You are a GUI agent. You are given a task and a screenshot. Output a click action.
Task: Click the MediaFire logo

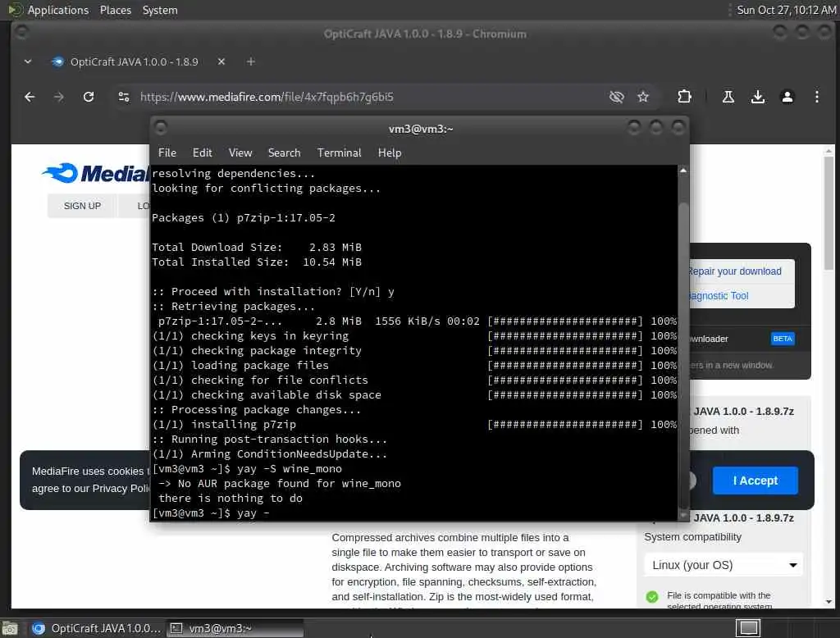[x=95, y=173]
